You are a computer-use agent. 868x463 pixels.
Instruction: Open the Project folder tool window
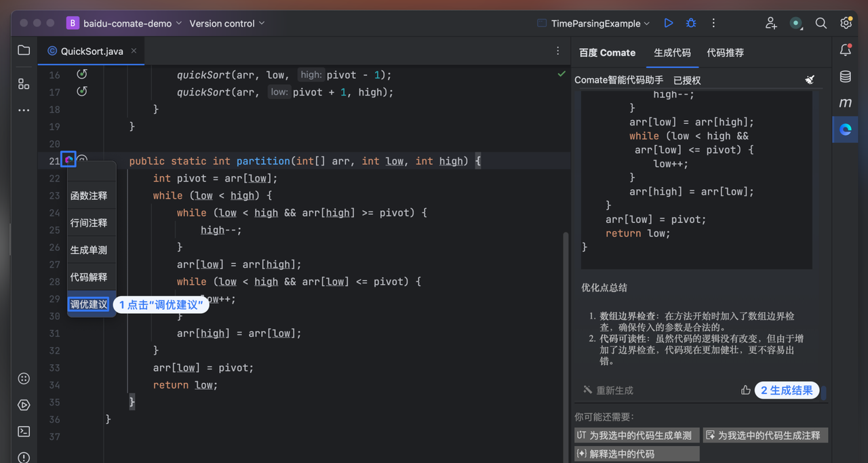24,51
